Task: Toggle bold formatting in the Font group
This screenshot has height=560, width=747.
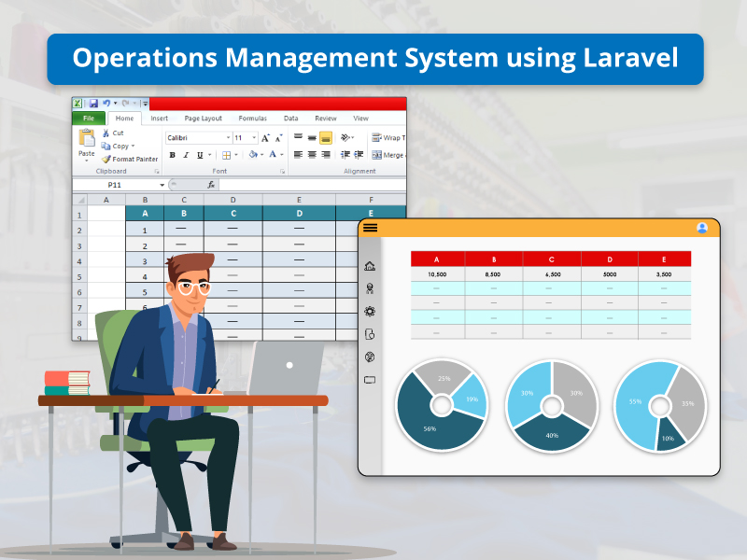Action: click(172, 153)
